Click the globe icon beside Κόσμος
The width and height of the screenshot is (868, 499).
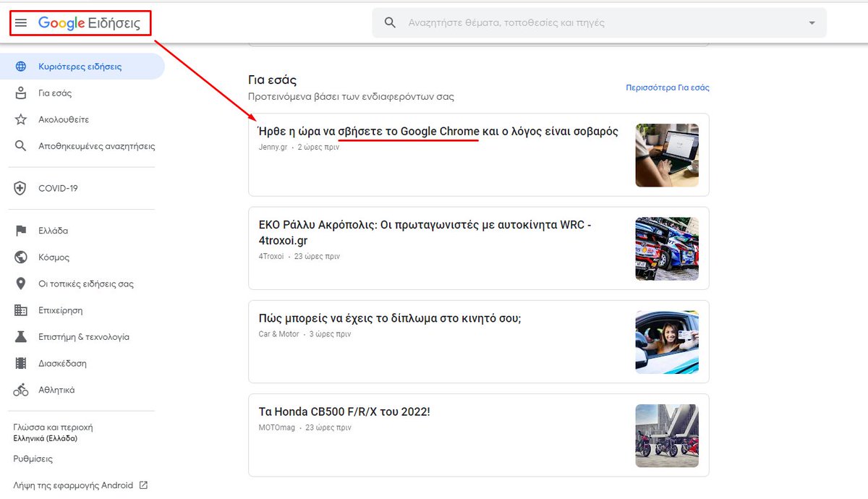coord(21,257)
